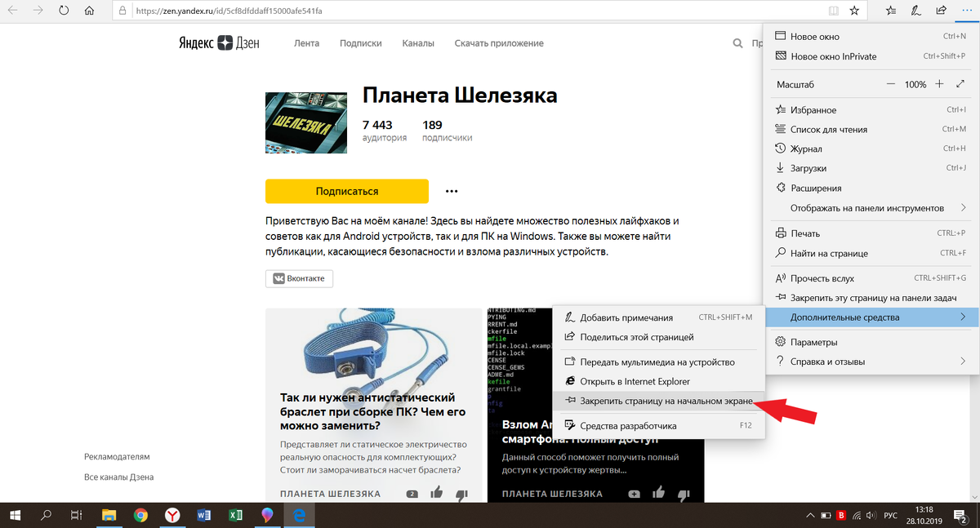
Task: Open 'Избранное' from the menu
Action: pyautogui.click(x=871, y=109)
